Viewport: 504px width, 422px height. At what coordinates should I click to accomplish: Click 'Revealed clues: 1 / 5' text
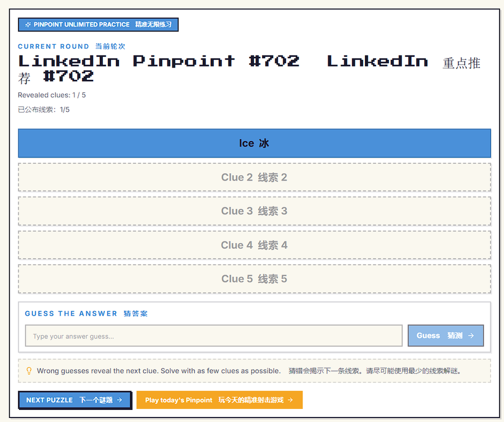pos(52,95)
